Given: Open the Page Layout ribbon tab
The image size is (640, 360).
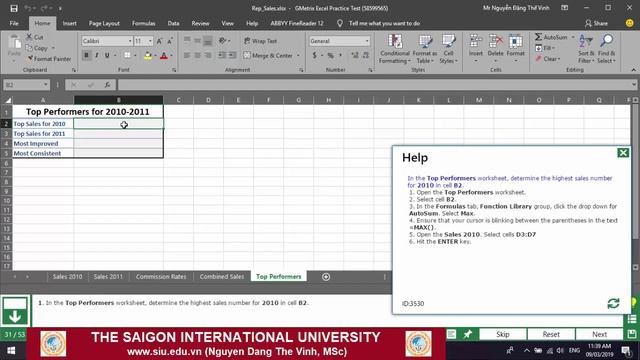Looking at the screenshot, I should click(104, 23).
